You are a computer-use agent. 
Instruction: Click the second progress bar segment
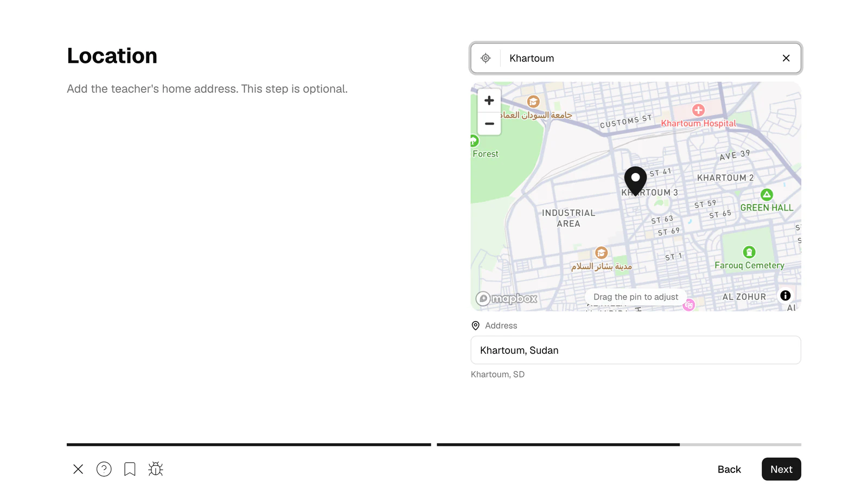coord(619,445)
